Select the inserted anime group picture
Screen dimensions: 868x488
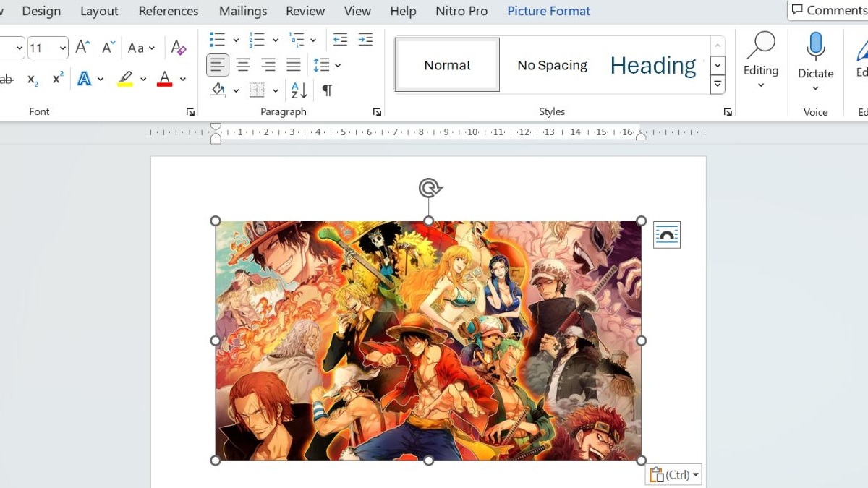pyautogui.click(x=428, y=341)
